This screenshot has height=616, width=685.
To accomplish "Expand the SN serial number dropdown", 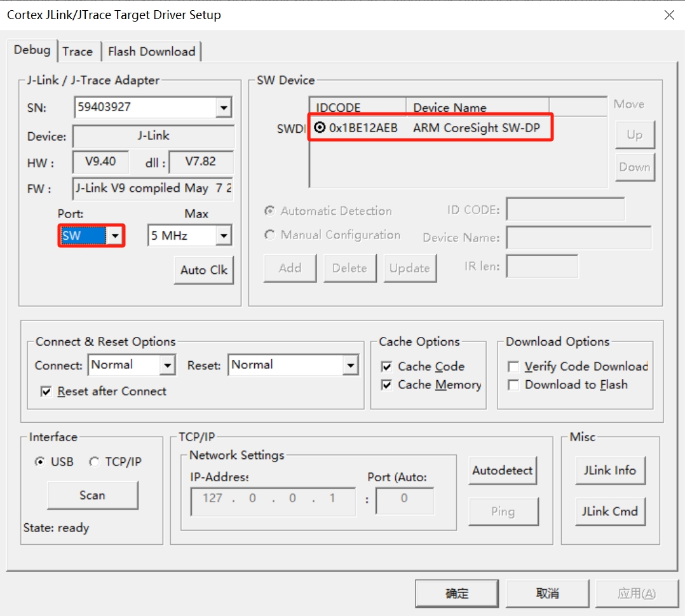I will pos(223,108).
